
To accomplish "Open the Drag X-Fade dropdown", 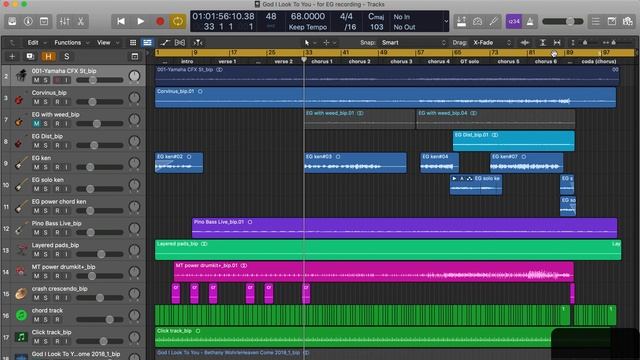I will click(x=492, y=42).
